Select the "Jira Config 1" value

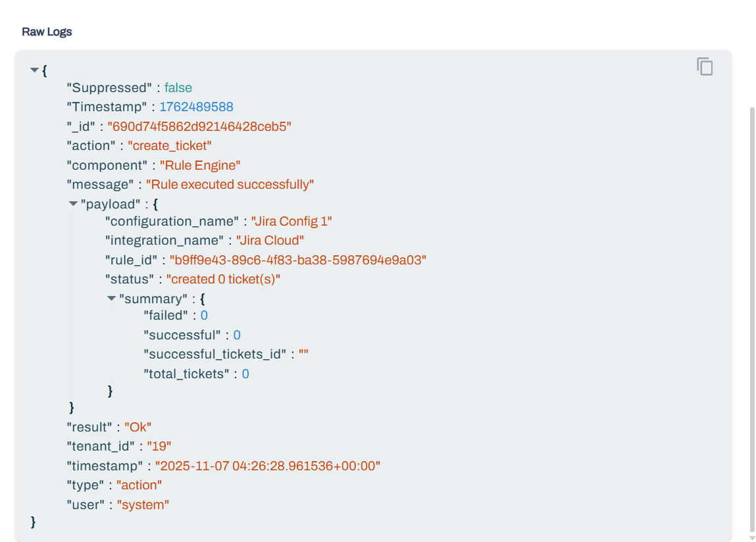coord(291,222)
